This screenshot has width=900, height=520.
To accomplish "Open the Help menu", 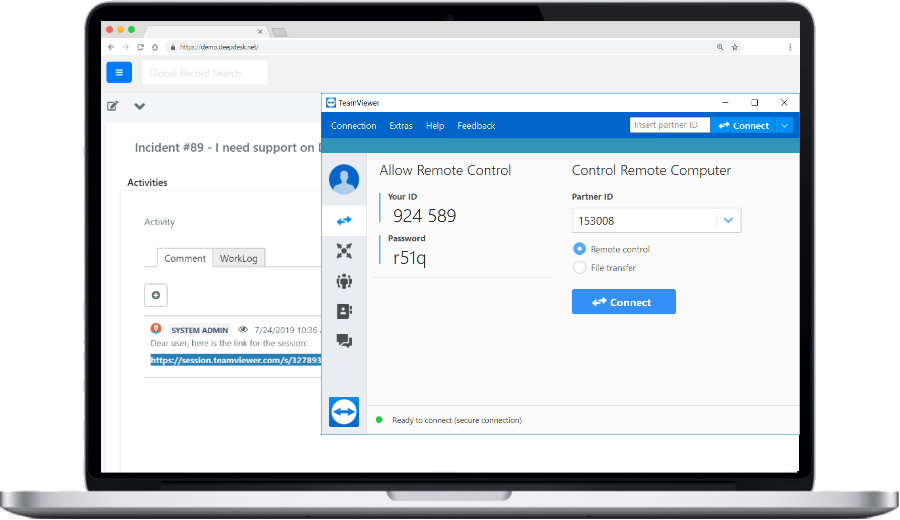I will (435, 126).
